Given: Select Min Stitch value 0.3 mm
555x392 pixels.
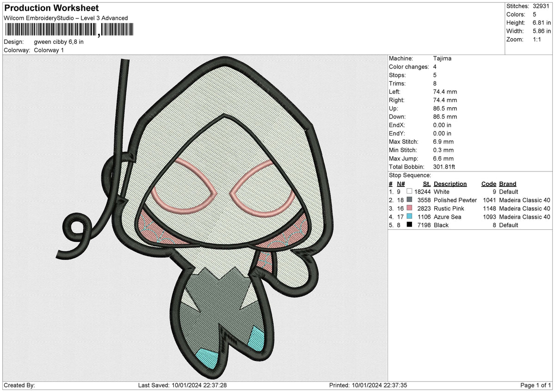Looking at the screenshot, I should pyautogui.click(x=444, y=150).
